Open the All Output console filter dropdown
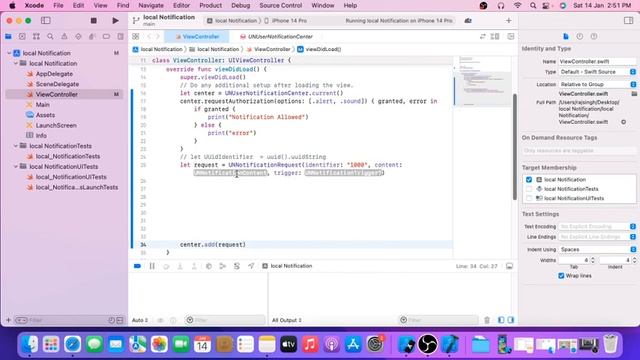This screenshot has height=360, width=640. point(287,320)
